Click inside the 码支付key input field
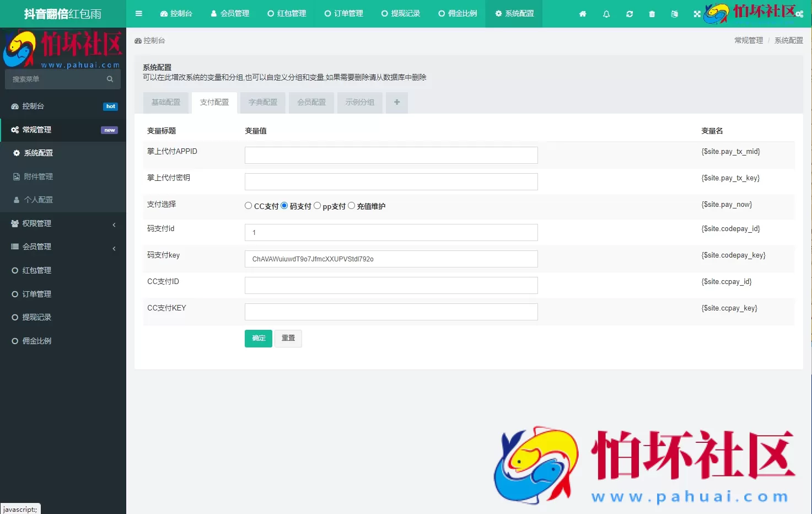The height and width of the screenshot is (514, 812). coord(391,259)
